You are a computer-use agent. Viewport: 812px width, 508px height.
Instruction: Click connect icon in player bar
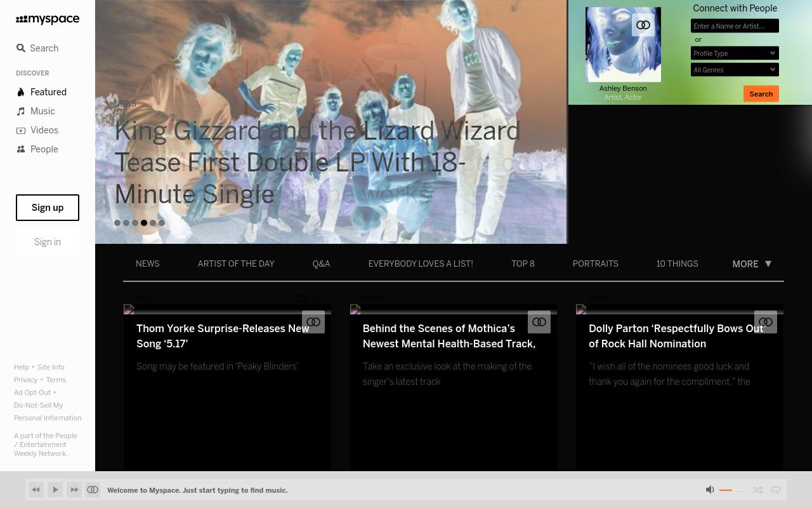(93, 490)
